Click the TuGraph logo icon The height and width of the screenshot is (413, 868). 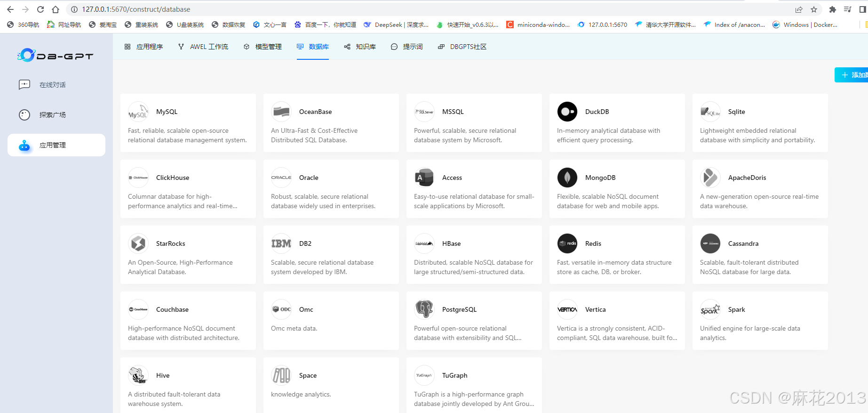pos(424,375)
